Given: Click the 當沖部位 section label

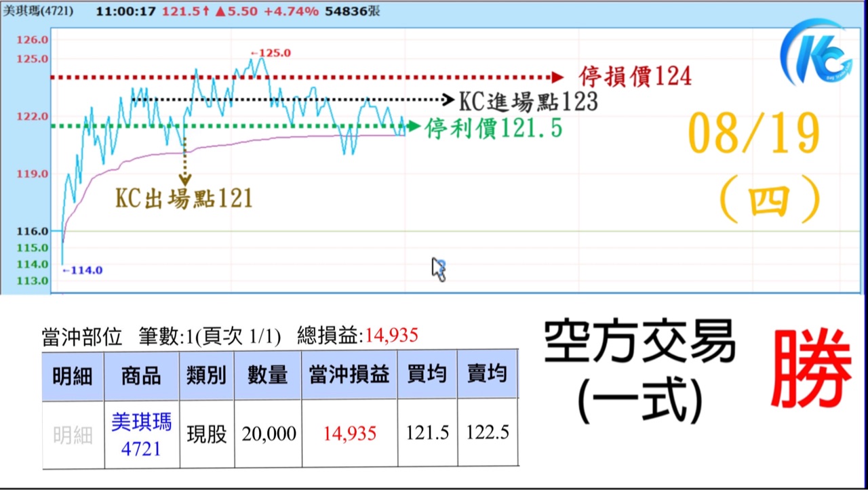Looking at the screenshot, I should click(81, 335).
